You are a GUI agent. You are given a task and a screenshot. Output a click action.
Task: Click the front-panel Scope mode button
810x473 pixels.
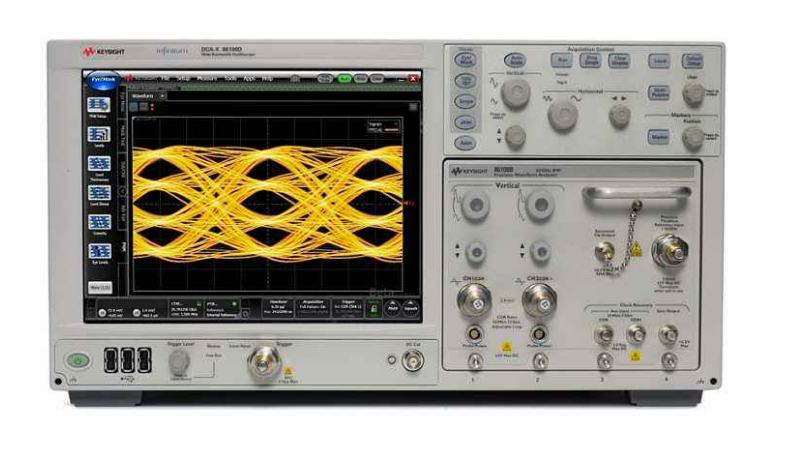click(465, 102)
